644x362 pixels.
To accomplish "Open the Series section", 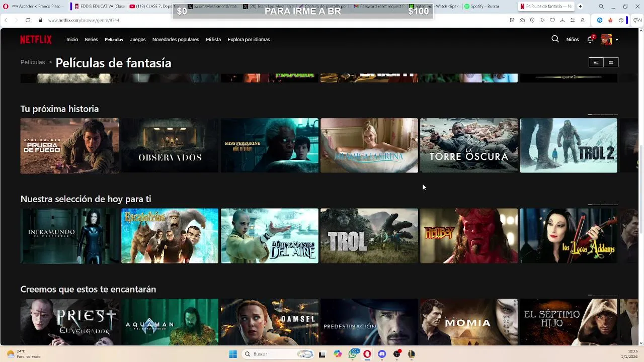I will click(x=91, y=39).
